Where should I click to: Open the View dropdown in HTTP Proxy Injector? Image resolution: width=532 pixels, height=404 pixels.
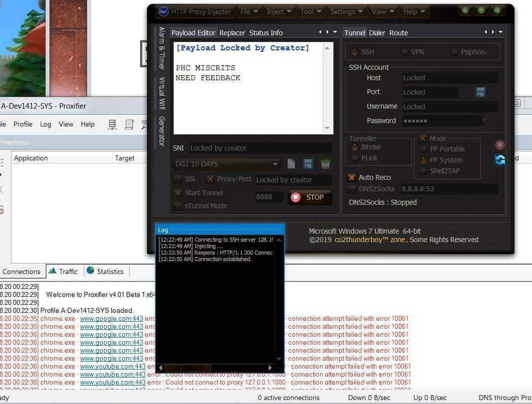point(383,11)
